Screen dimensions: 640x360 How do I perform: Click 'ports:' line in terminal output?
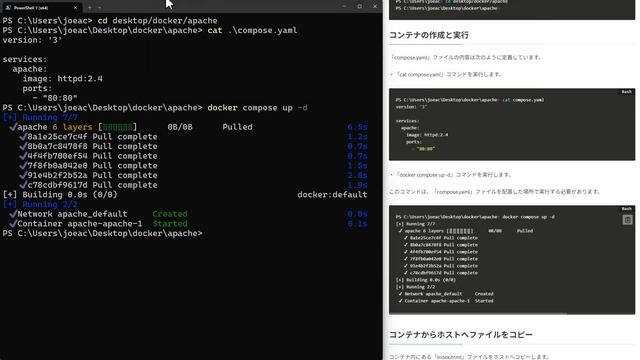[37, 88]
